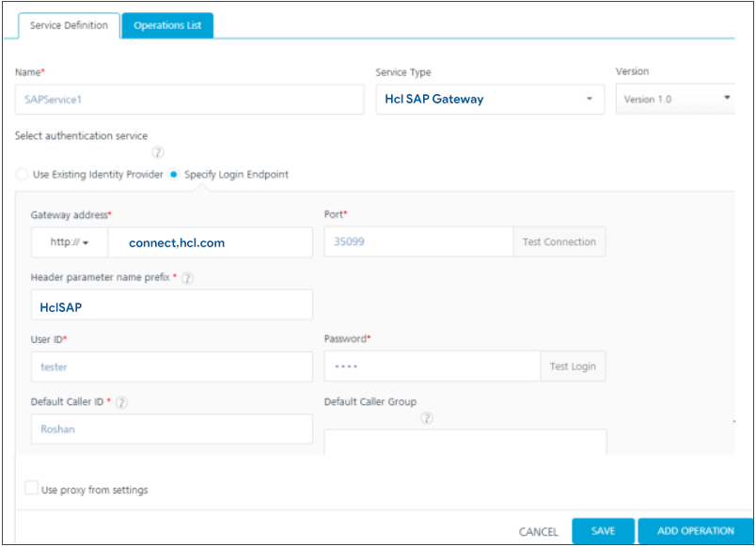Focus the Port number field
Screen dimensions: 756x547
tap(418, 242)
